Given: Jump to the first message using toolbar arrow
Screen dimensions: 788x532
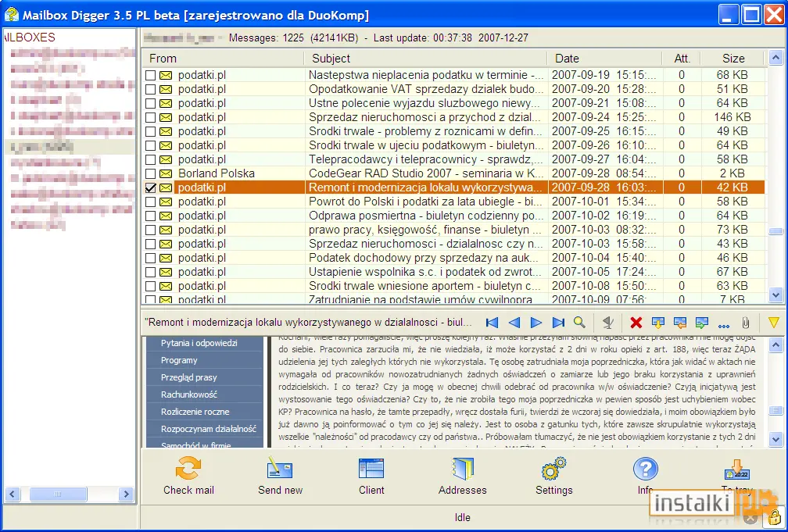Looking at the screenshot, I should pos(492,323).
